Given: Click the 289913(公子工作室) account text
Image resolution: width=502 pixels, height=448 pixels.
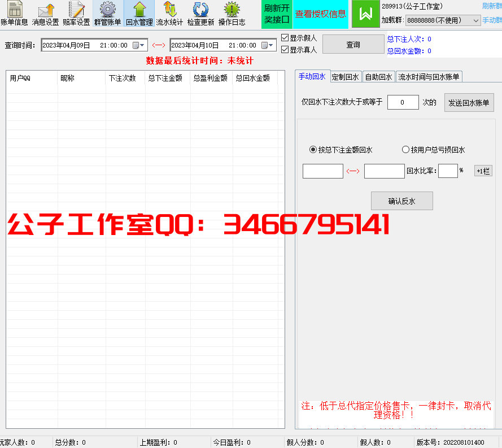Looking at the screenshot, I should (x=412, y=6).
